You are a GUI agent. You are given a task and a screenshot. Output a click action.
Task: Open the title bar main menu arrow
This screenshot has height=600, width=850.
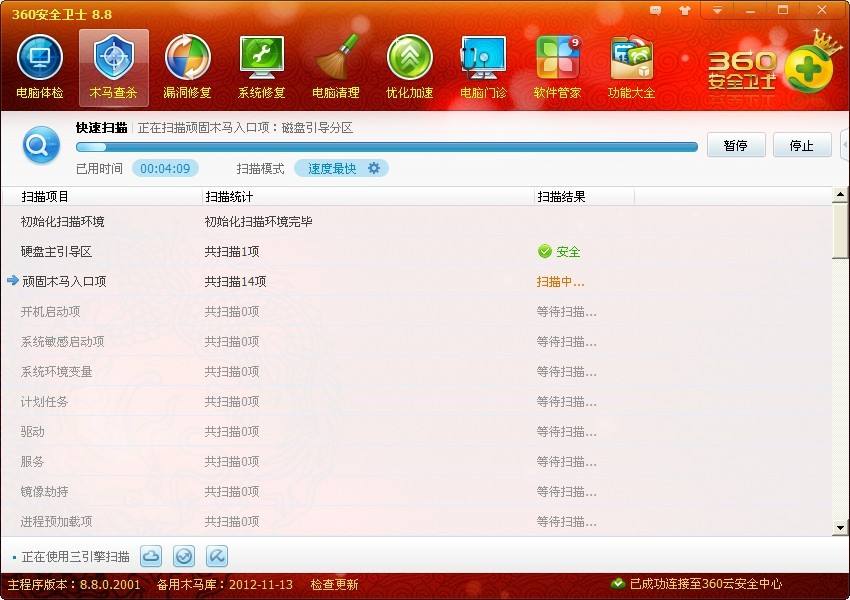[x=717, y=10]
